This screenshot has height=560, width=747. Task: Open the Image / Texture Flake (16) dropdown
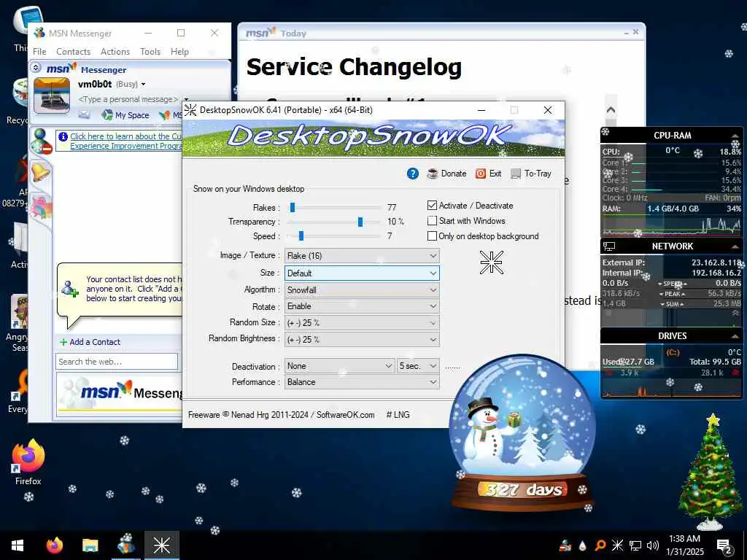362,256
